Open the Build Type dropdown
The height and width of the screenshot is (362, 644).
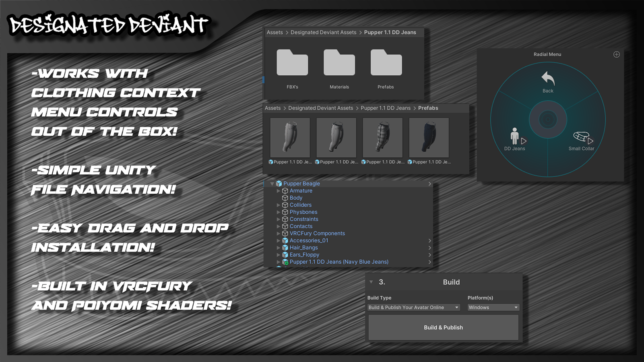tap(413, 308)
